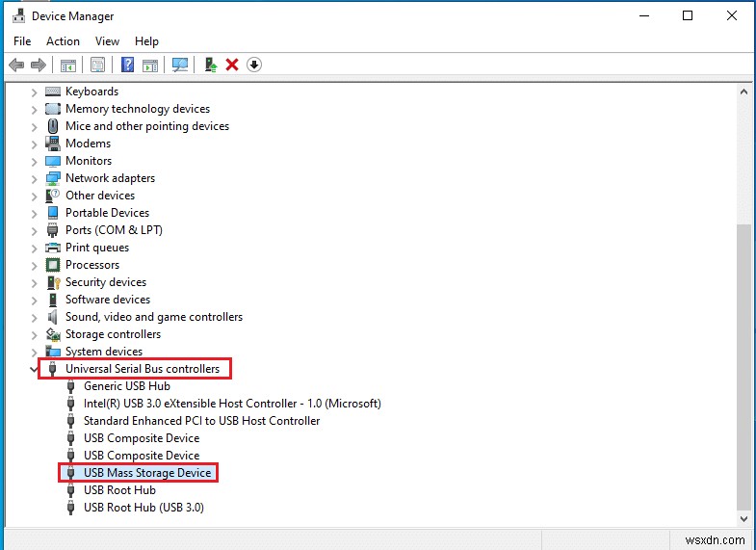Expand the Software devices node
Screen dimensions: 756x550
(34, 301)
